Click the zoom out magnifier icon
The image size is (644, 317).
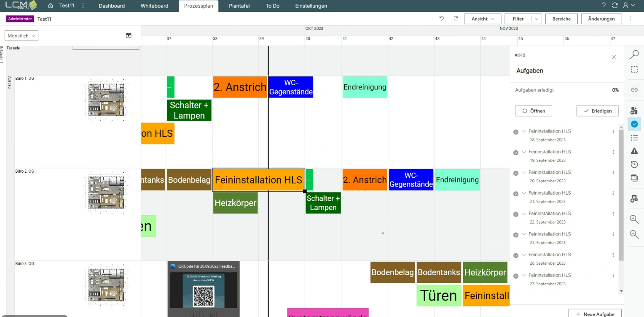(634, 234)
